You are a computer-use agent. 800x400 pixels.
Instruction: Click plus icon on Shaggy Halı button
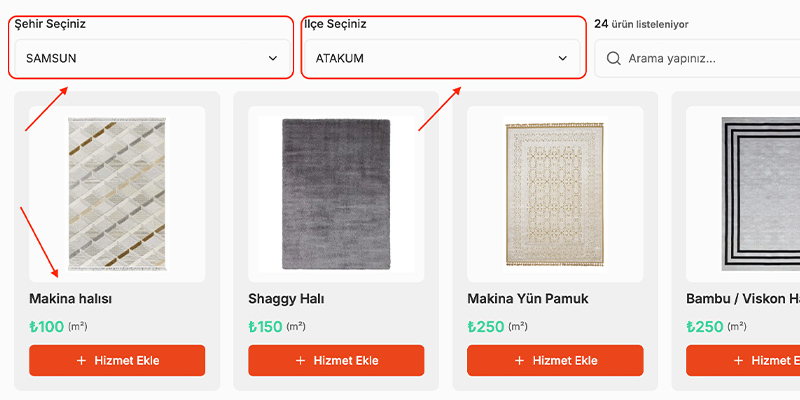pyautogui.click(x=301, y=361)
